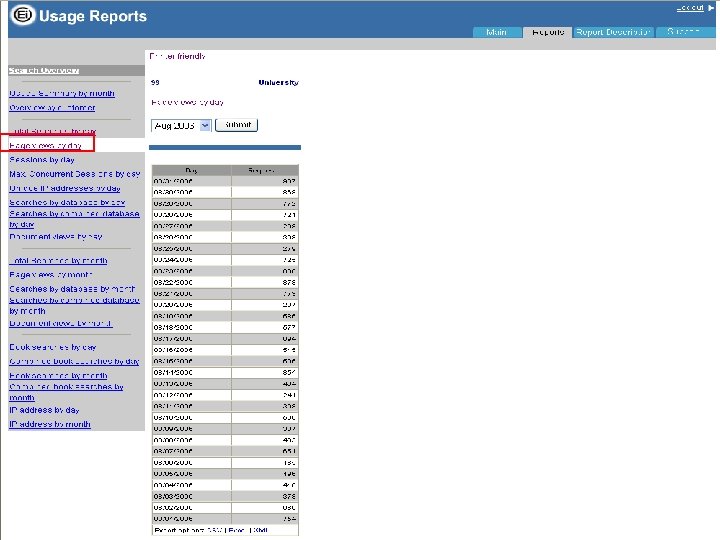Screen dimensions: 720x540
Task: Click the value 378 in the table
Action: click(x=289, y=496)
